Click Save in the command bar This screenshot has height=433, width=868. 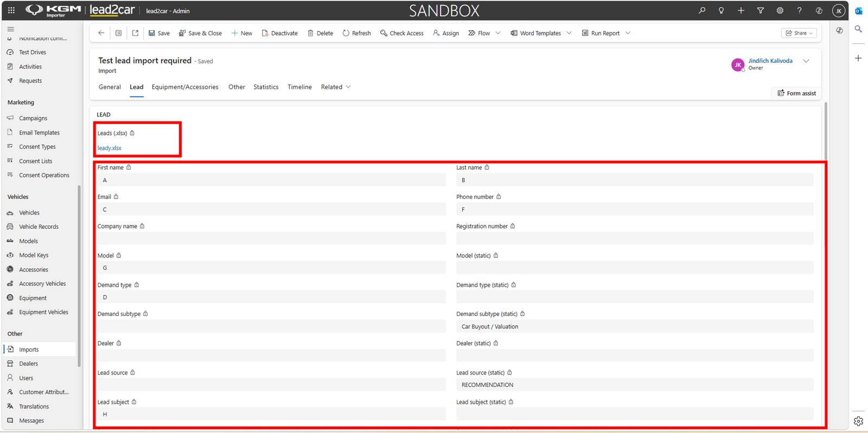(159, 33)
